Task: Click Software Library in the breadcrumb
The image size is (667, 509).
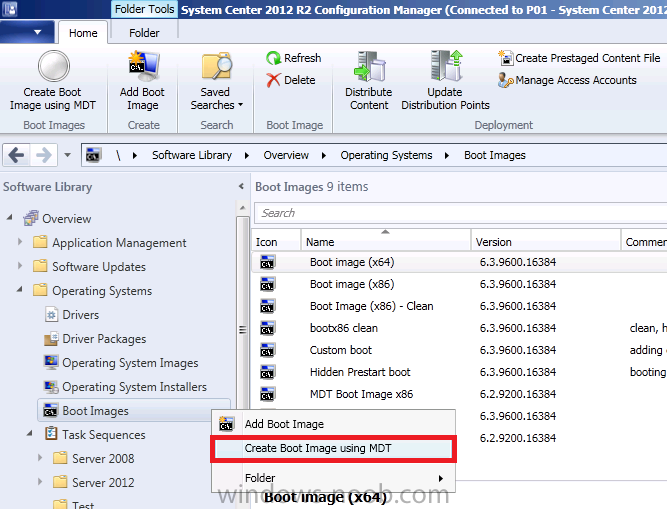Action: click(x=192, y=155)
